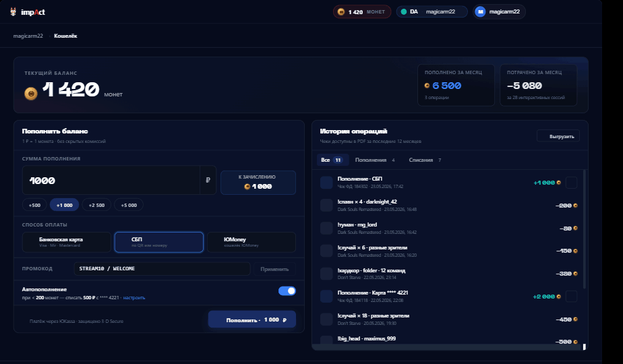Screen dimensions: 623x364
Task: Click the Применить promo code button
Action: click(x=274, y=269)
